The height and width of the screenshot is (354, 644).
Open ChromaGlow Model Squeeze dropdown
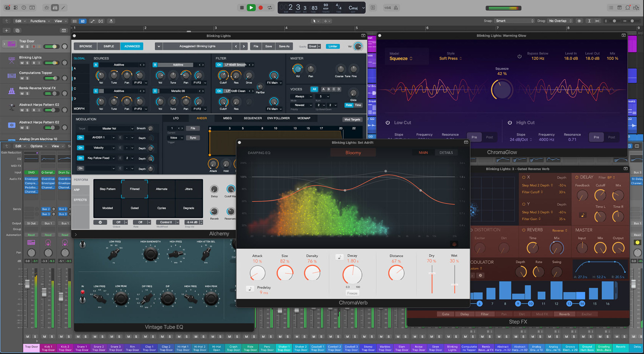pyautogui.click(x=401, y=59)
